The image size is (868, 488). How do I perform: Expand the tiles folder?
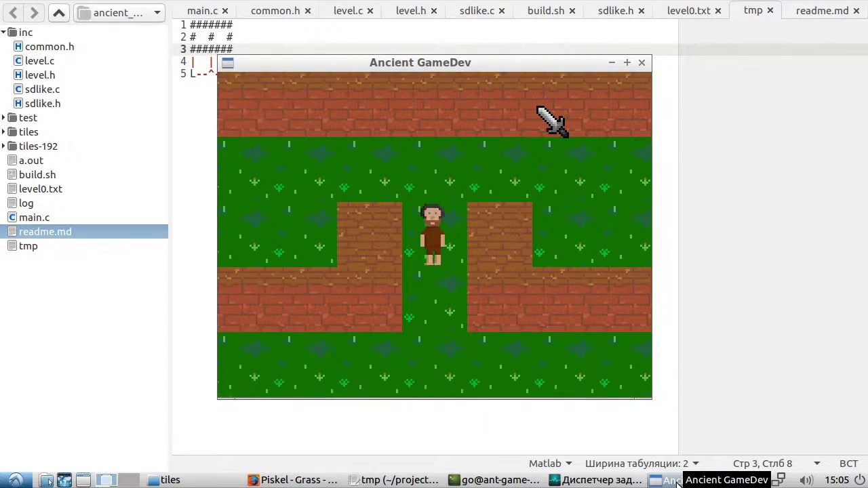(x=3, y=132)
